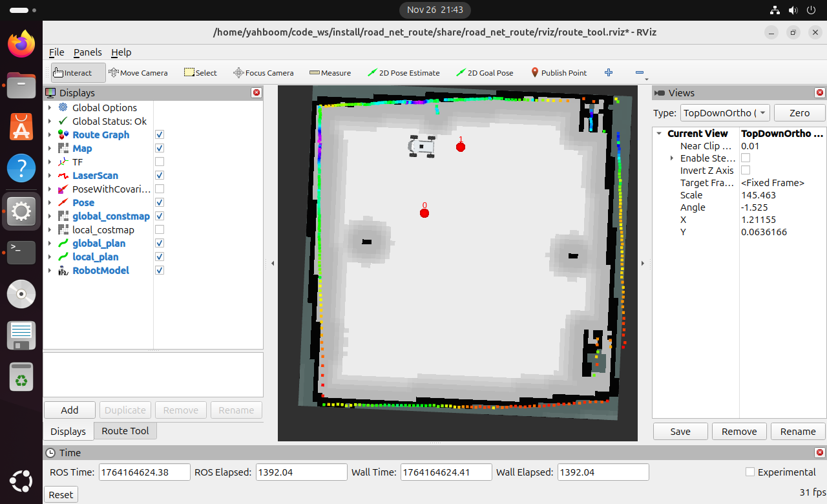Switch to the Route Tool tab
This screenshot has height=504, width=827.
pos(125,431)
